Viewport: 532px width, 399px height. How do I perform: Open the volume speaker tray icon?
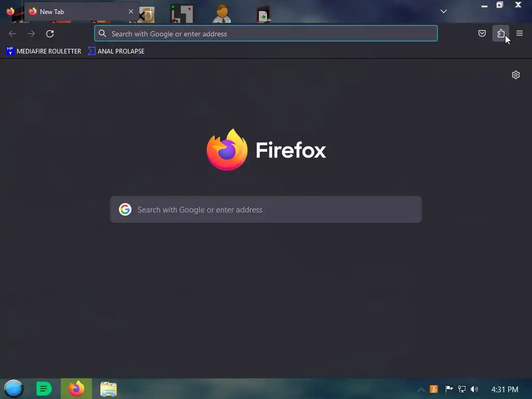tap(474, 389)
